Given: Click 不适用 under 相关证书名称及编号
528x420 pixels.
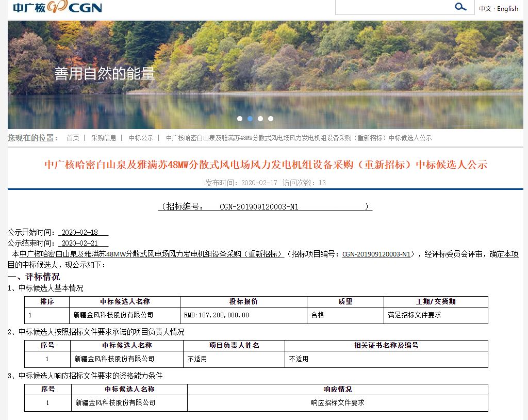Looking at the screenshot, I should point(299,359).
